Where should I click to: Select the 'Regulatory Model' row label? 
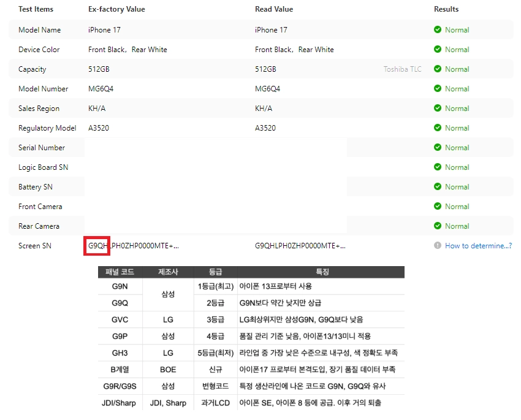click(47, 128)
